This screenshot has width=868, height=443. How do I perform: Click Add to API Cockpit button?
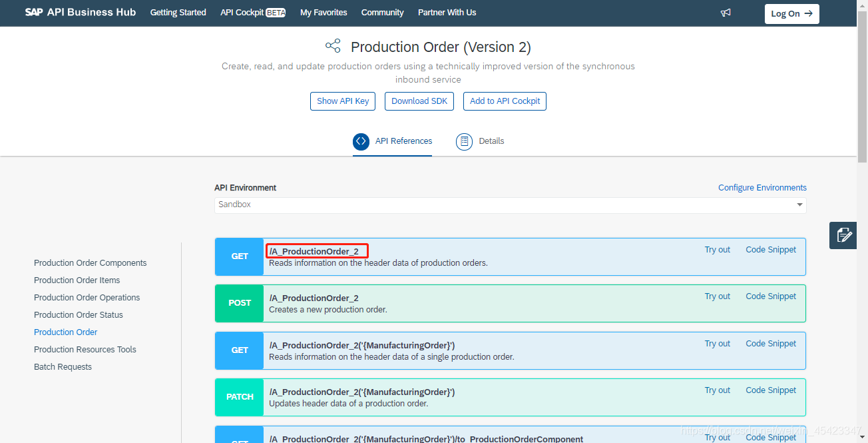[505, 101]
